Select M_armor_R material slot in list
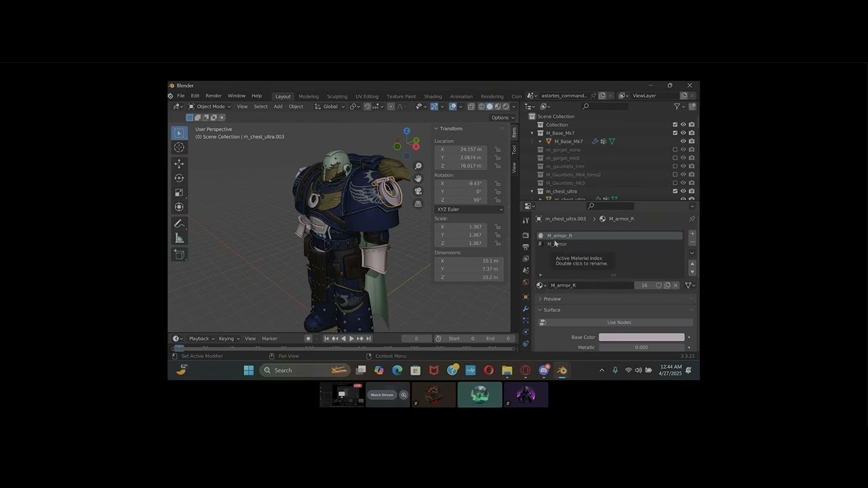Viewport: 868px width, 488px height. pos(610,236)
